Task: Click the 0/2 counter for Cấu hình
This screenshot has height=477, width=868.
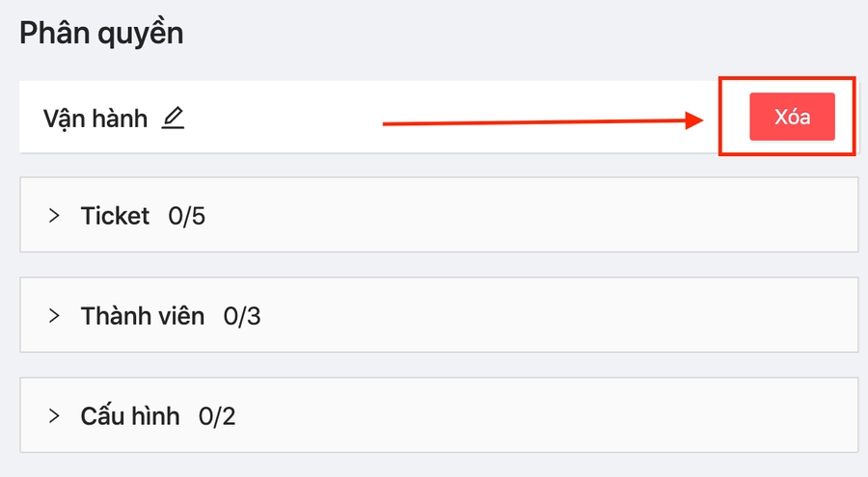Action: [x=217, y=415]
